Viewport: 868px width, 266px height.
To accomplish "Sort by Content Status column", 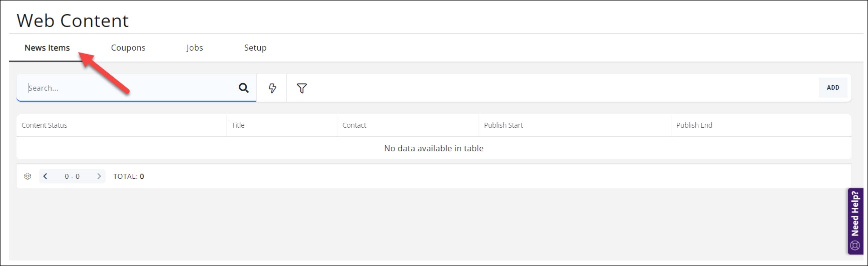I will coord(45,125).
